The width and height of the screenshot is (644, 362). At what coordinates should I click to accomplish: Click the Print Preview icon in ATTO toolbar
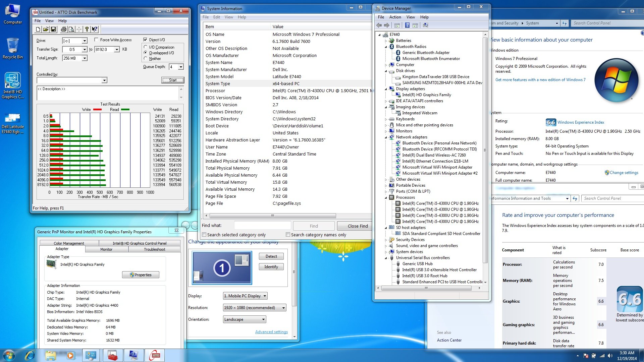coord(71,29)
